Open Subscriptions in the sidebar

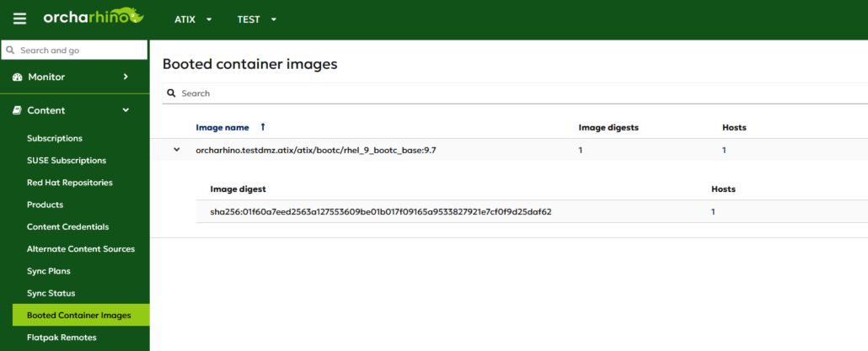click(55, 138)
